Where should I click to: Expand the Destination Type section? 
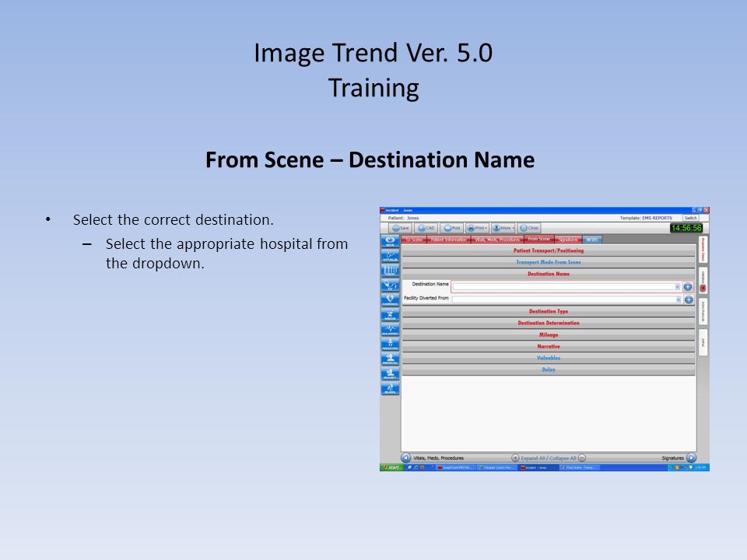click(549, 311)
